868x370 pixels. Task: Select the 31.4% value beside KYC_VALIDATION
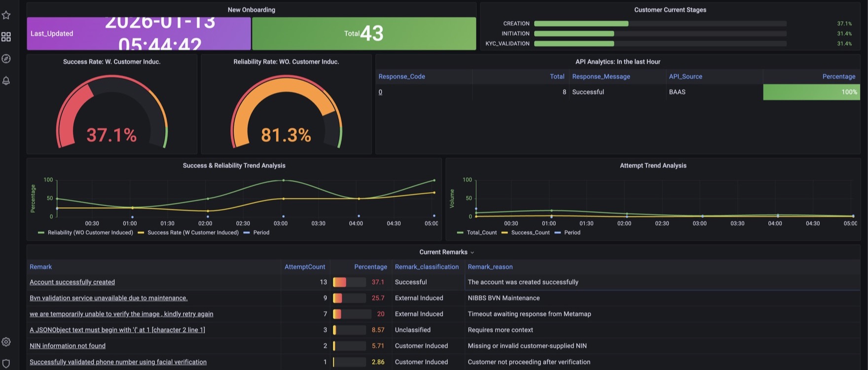click(x=844, y=43)
